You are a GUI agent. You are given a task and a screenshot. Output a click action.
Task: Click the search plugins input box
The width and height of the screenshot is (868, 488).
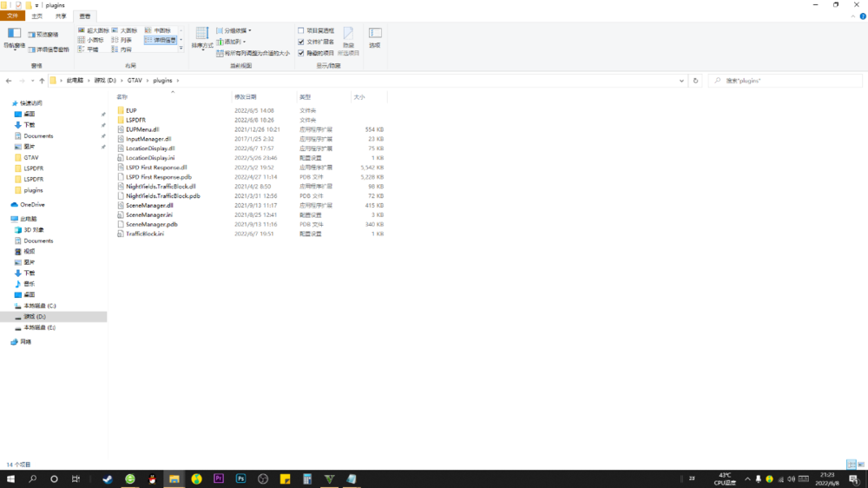(785, 81)
